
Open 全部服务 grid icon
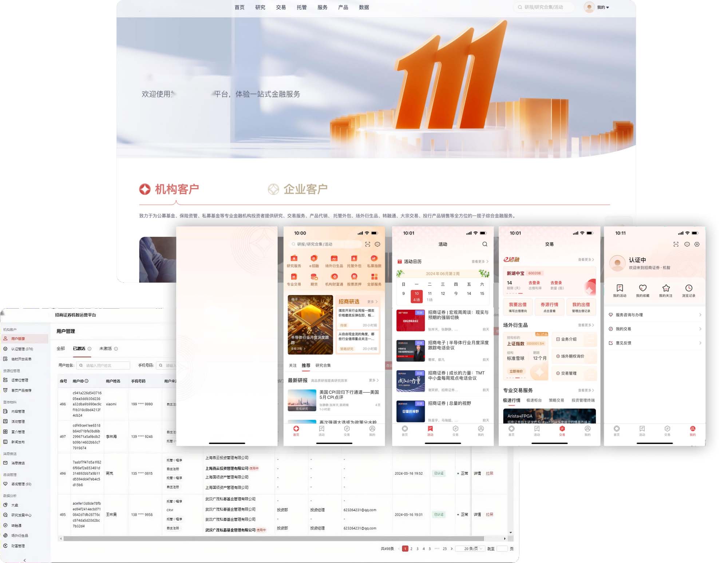click(374, 279)
